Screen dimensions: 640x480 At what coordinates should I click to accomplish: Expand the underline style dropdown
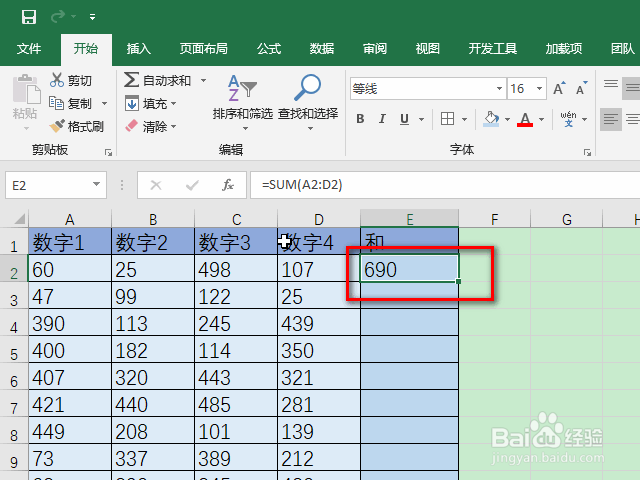421,119
